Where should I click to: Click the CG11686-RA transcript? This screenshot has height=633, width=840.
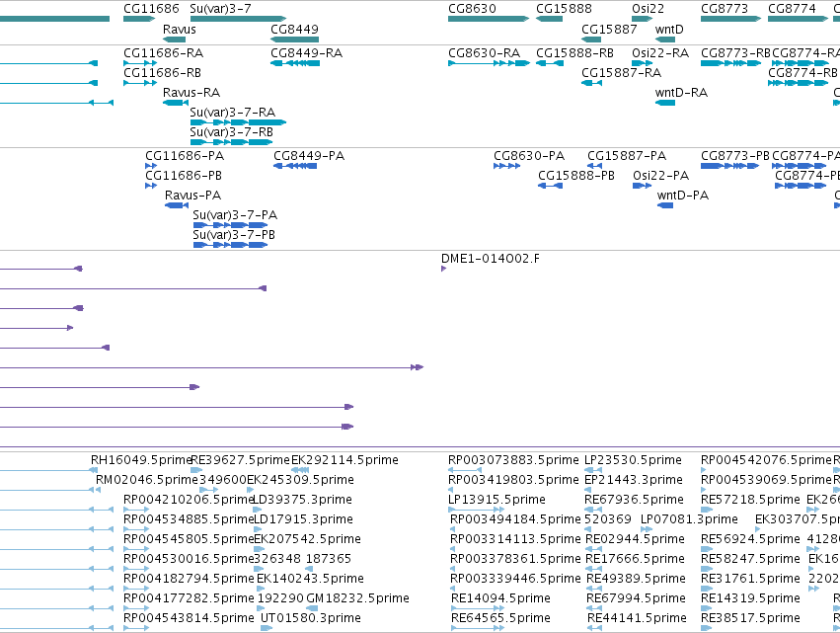140,63
